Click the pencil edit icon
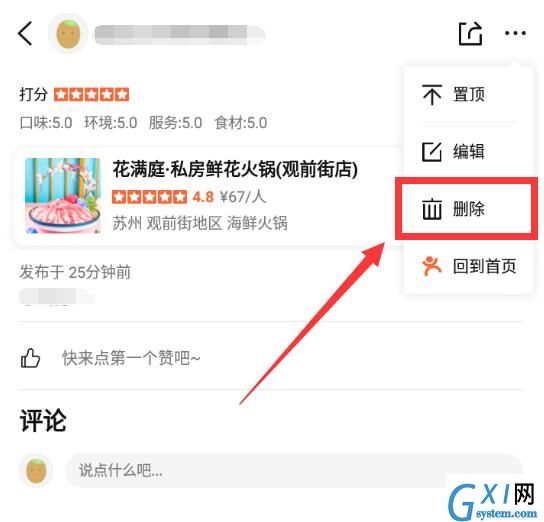Viewport: 544px width, 522px height. [x=432, y=152]
